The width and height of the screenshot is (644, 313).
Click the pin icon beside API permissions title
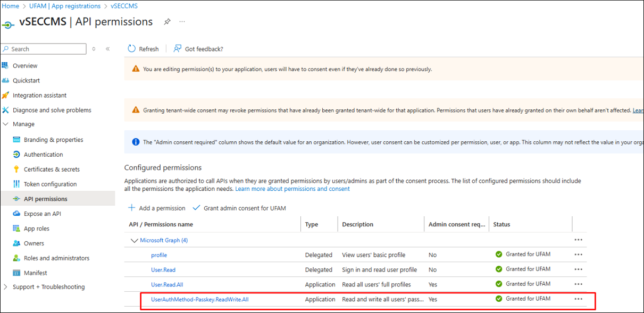[167, 22]
